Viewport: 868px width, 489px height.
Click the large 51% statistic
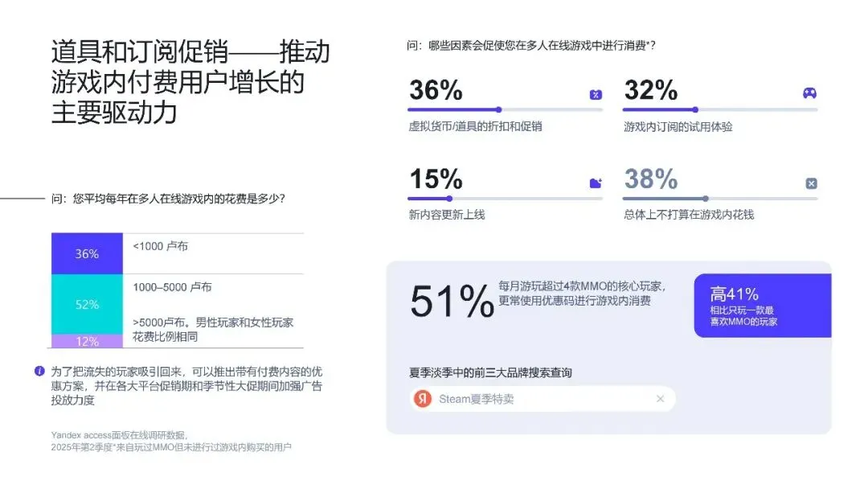point(452,302)
